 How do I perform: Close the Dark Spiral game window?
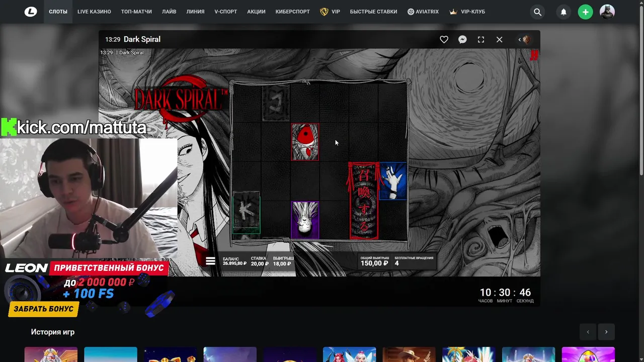[x=499, y=39]
